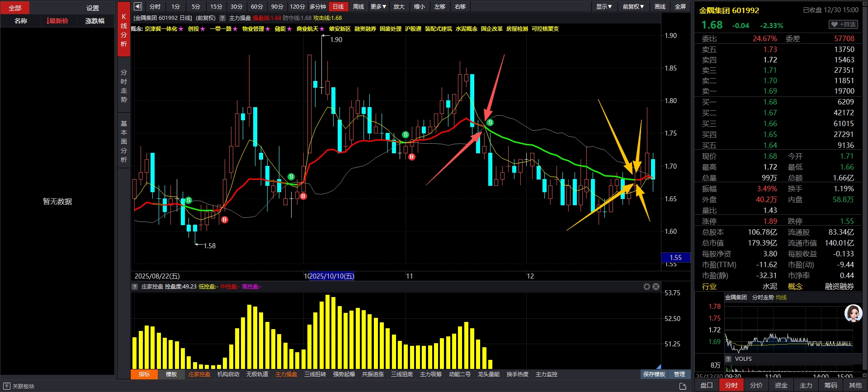
Task: Click 缩小 to zoom out the chart
Action: (420, 6)
